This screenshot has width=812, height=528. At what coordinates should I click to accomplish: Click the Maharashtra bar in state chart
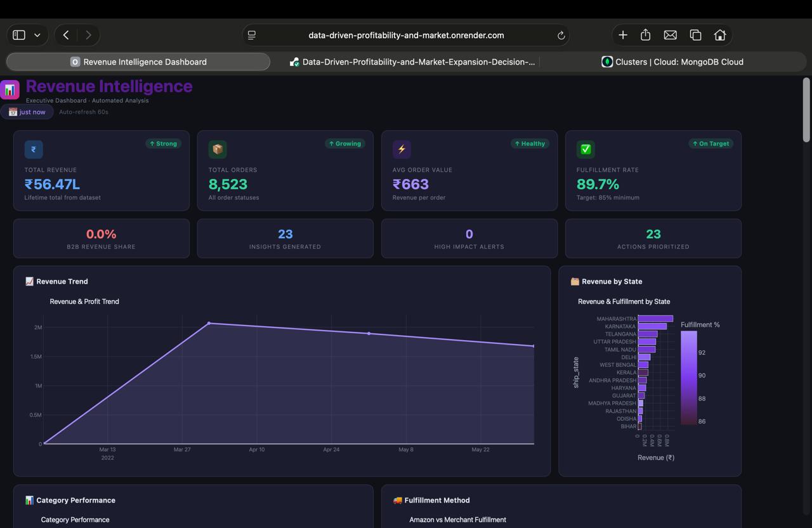click(x=655, y=319)
